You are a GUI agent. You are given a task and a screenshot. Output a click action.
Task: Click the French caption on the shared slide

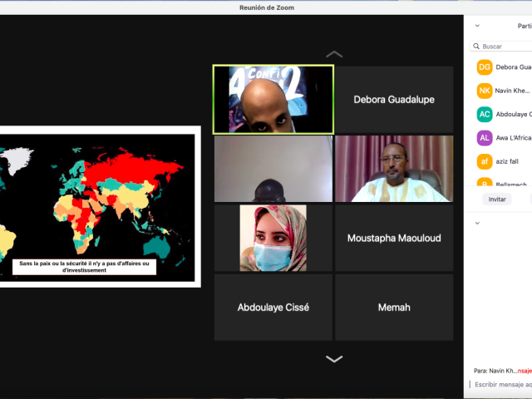[x=84, y=267]
